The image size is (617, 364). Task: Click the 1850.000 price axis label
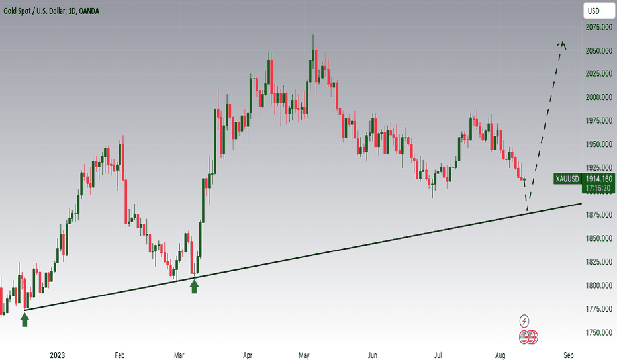[598, 238]
